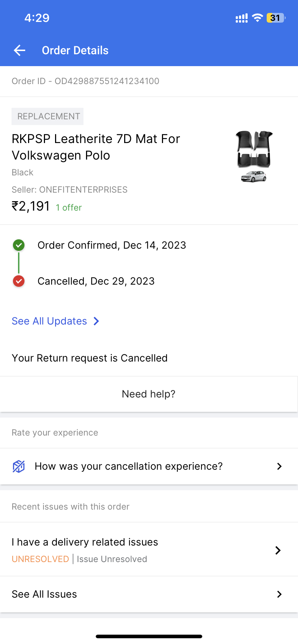Tap the Need help? button
The height and width of the screenshot is (644, 298).
coord(149,394)
